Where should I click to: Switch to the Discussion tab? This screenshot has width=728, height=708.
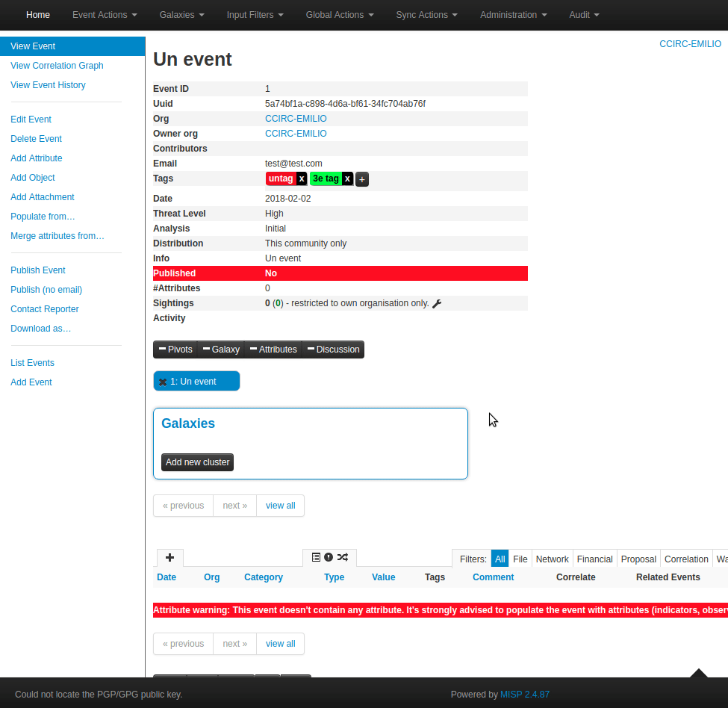333,349
